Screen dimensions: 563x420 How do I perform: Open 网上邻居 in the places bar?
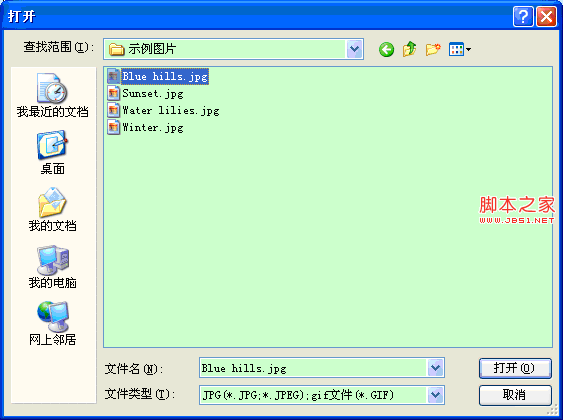pos(52,323)
